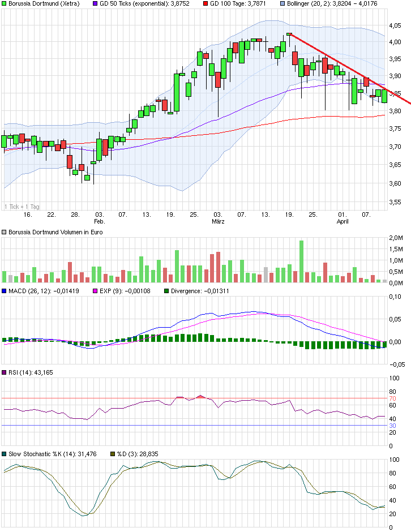Click 'EXP (9): -0,00108' label
Image resolution: width=411 pixels, height=532 pixels.
125,291
